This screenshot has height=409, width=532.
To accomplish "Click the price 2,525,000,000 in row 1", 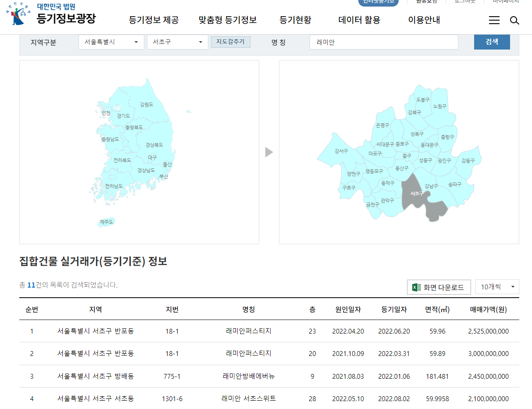I will click(489, 331).
